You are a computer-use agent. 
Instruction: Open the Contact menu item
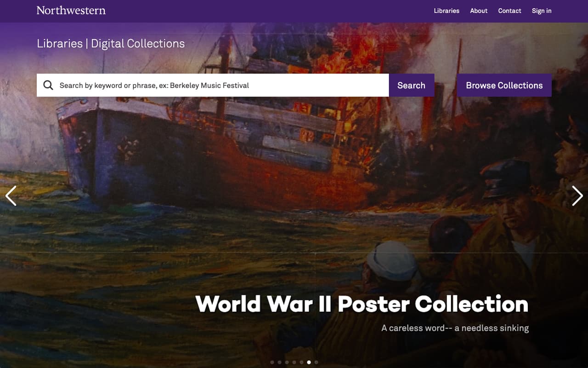pos(509,11)
